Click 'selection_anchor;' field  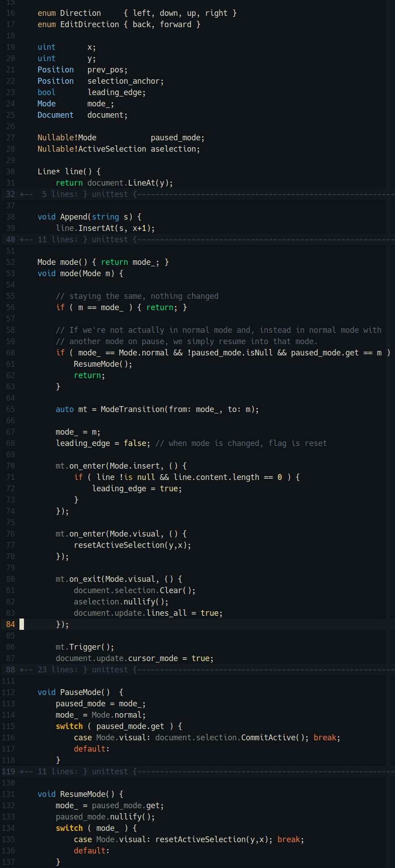coord(126,81)
